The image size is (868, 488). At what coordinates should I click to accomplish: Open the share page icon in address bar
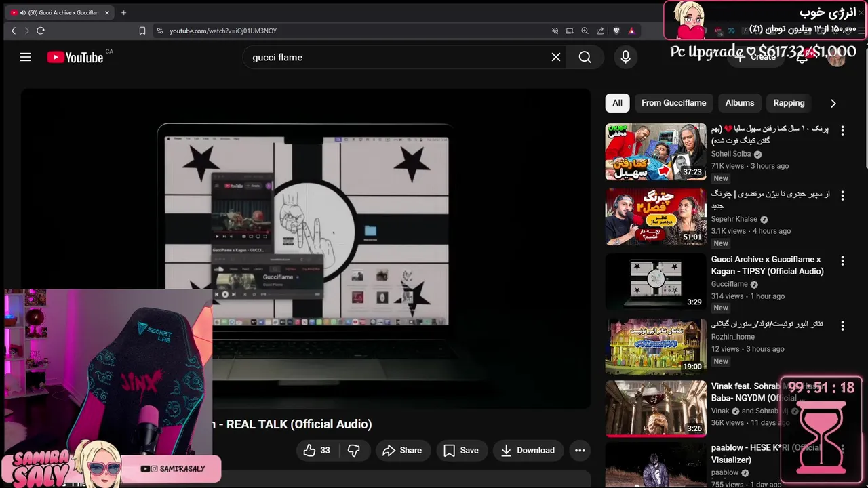point(600,30)
